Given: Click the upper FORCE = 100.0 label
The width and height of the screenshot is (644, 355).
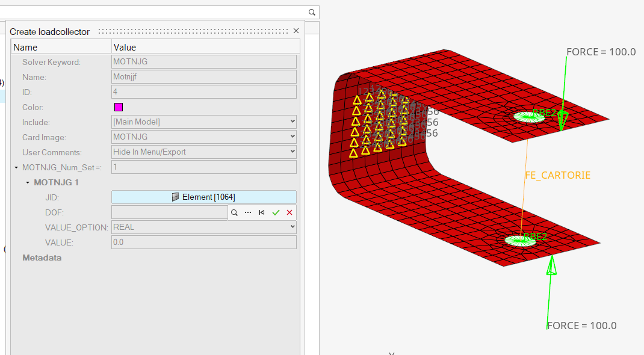Looking at the screenshot, I should point(601,52).
